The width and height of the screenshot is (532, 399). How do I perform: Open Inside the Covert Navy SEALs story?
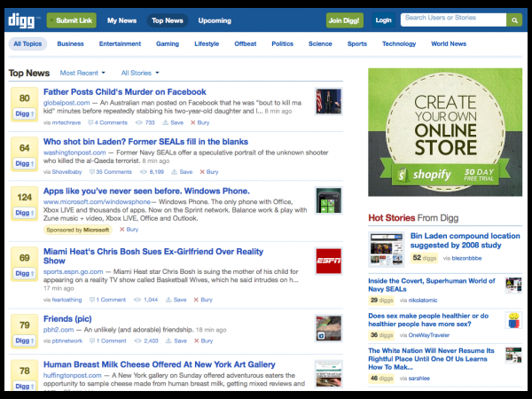coord(432,285)
